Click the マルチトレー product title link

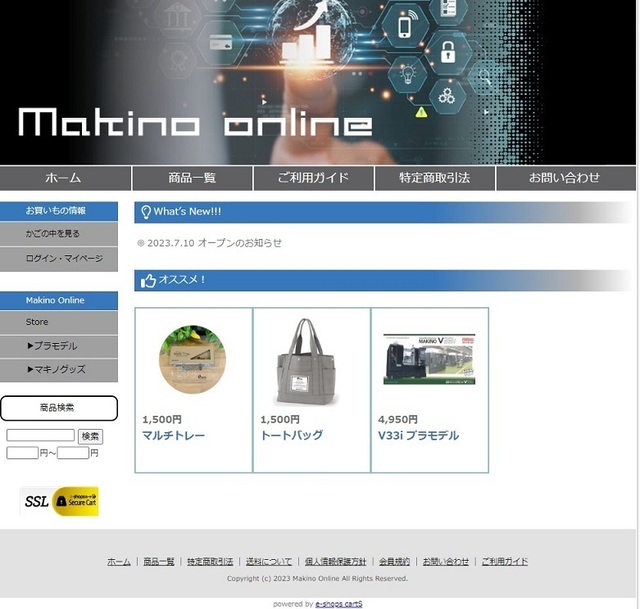(173, 436)
